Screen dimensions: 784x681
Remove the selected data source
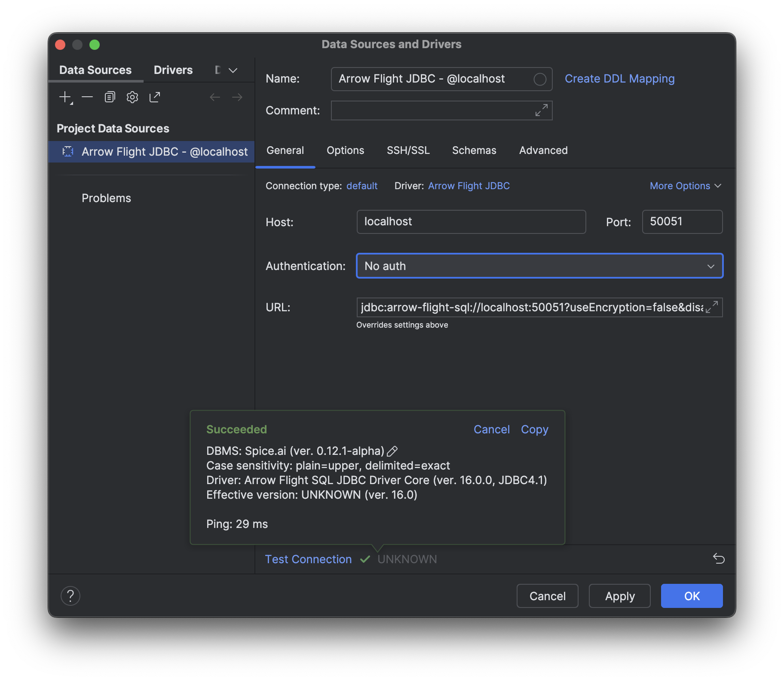[87, 97]
